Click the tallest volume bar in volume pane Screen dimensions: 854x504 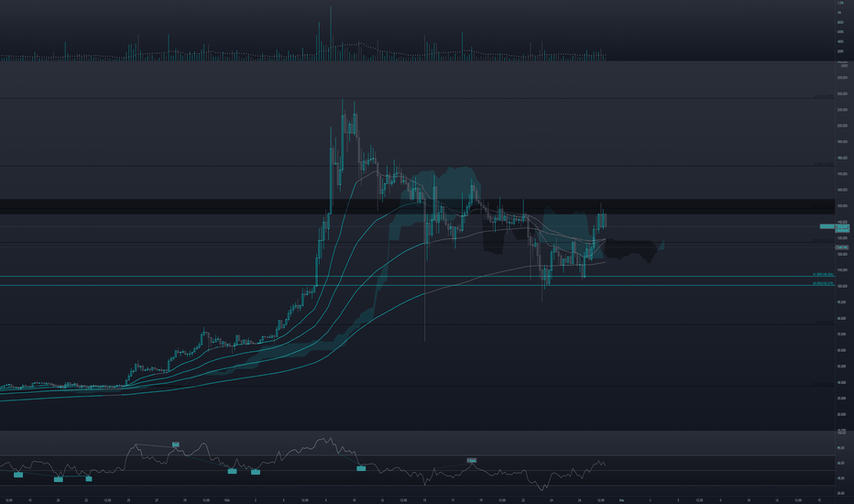[331, 33]
